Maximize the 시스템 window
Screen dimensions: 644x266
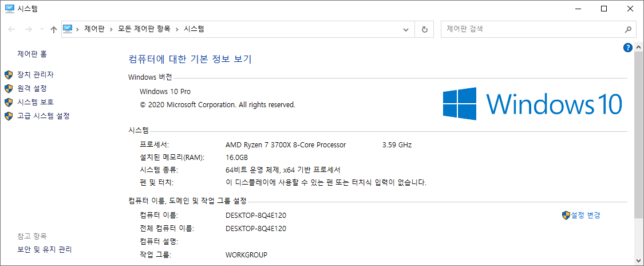coord(604,9)
